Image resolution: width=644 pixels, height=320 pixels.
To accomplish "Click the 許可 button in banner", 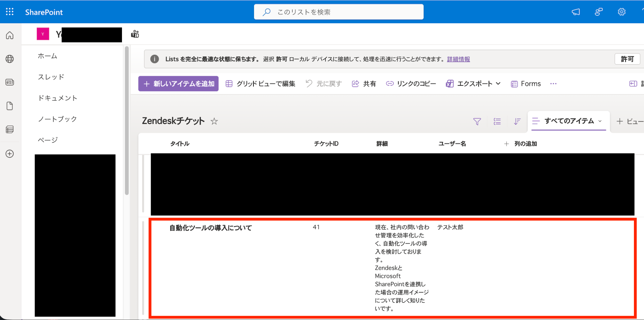I will [627, 59].
